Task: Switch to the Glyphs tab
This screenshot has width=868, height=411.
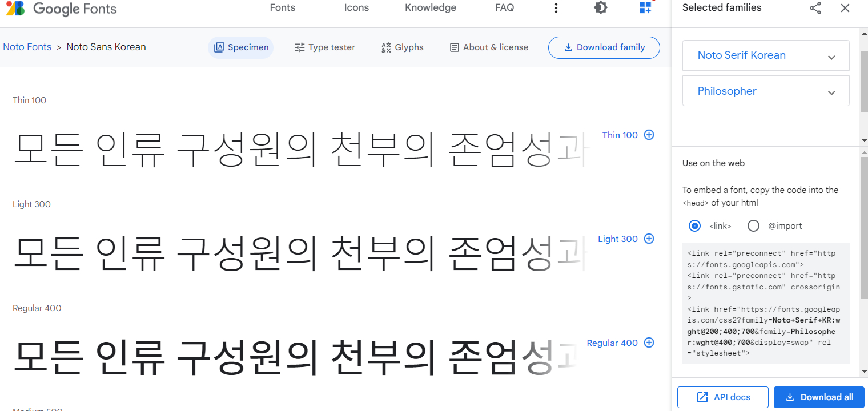Action: (x=403, y=47)
